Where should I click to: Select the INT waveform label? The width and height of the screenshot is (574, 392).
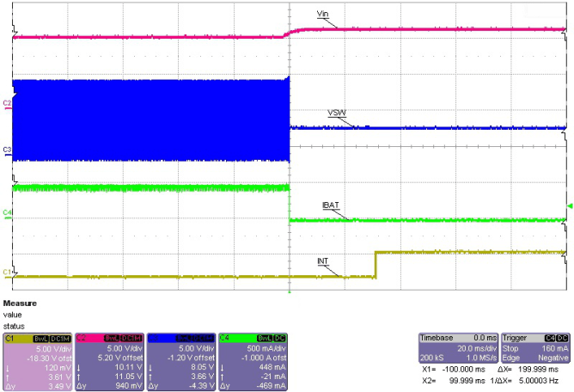323,262
